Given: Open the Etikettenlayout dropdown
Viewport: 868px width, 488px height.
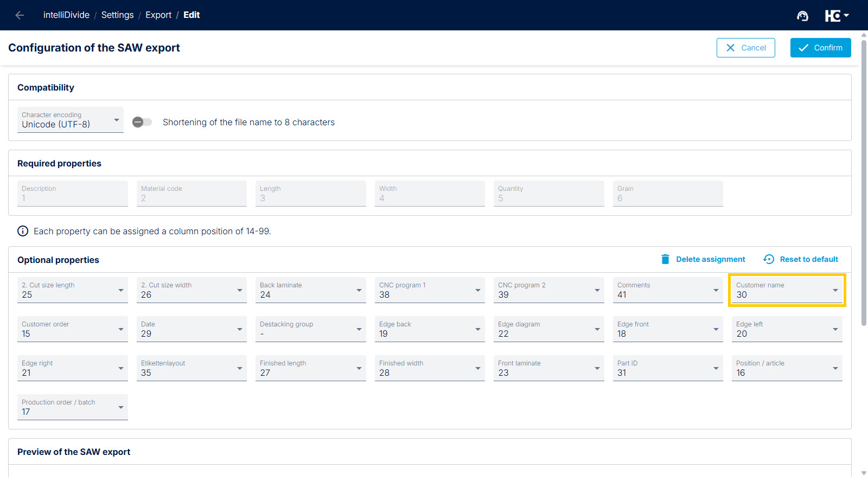Looking at the screenshot, I should point(192,368).
